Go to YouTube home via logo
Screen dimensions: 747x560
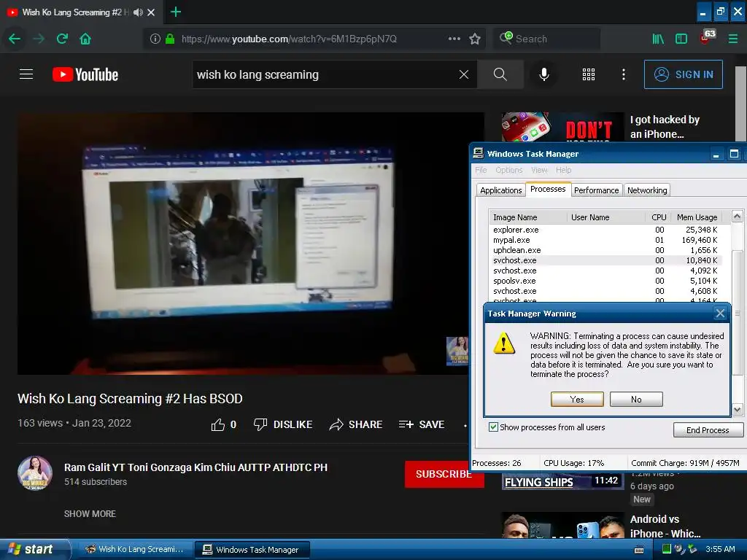coord(85,75)
